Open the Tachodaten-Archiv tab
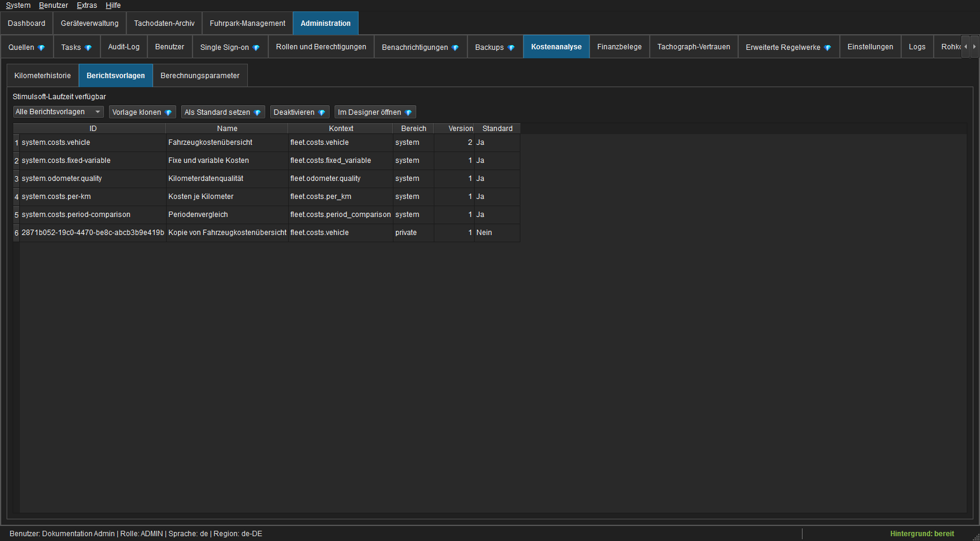Viewport: 980px width, 541px height. (164, 23)
